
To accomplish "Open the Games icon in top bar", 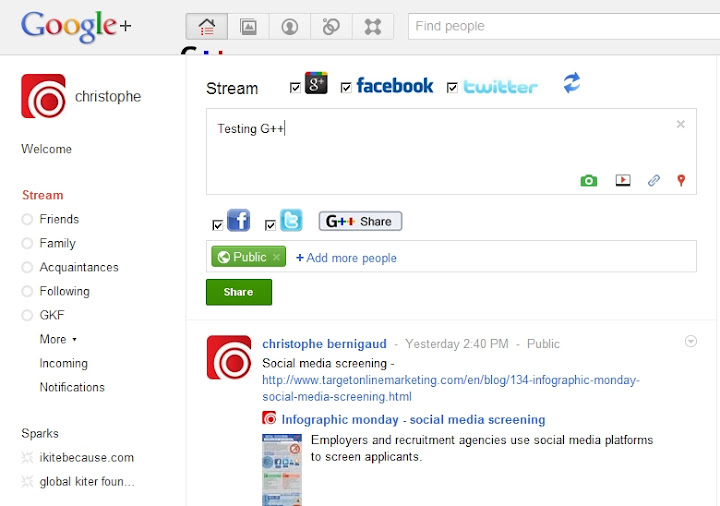I will [x=372, y=27].
